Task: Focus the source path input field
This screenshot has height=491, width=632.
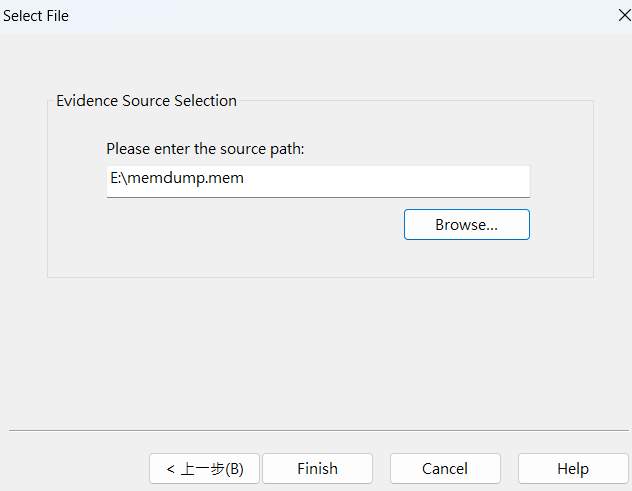Action: click(318, 181)
